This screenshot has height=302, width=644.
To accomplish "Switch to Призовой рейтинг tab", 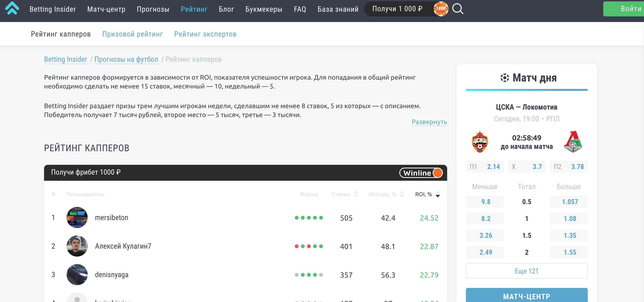I will coord(132,34).
